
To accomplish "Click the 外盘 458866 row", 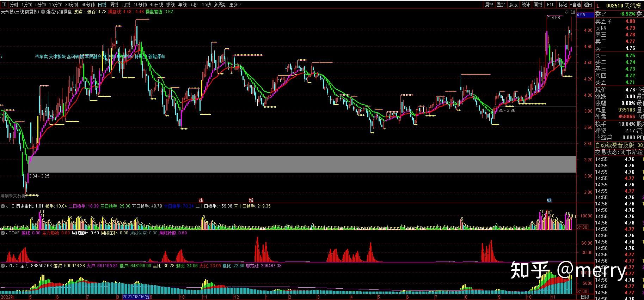I will [619, 116].
